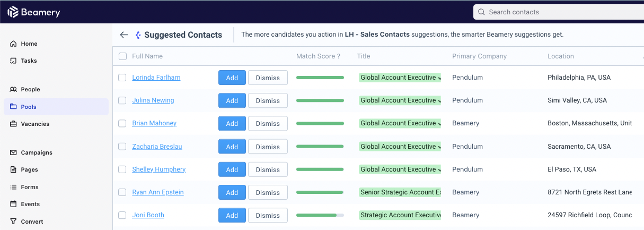Expand Lorinda Farlham's title dropdown arrow
Viewport: 644px width, 230px height.
(x=439, y=78)
